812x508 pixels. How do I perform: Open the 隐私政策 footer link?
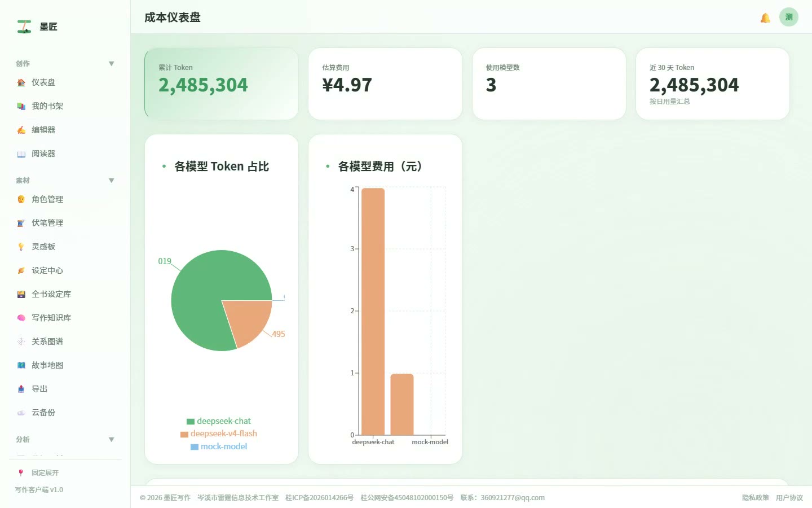pyautogui.click(x=755, y=498)
